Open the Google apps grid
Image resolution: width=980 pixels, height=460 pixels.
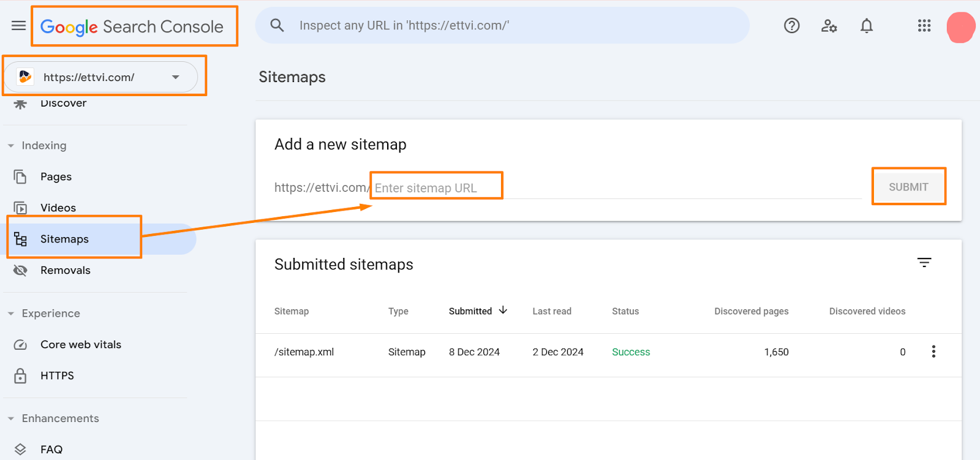tap(924, 26)
